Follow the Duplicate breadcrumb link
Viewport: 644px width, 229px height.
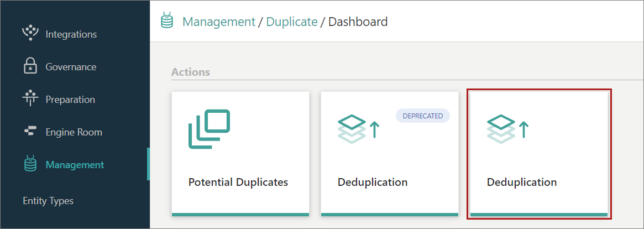pyautogui.click(x=292, y=22)
